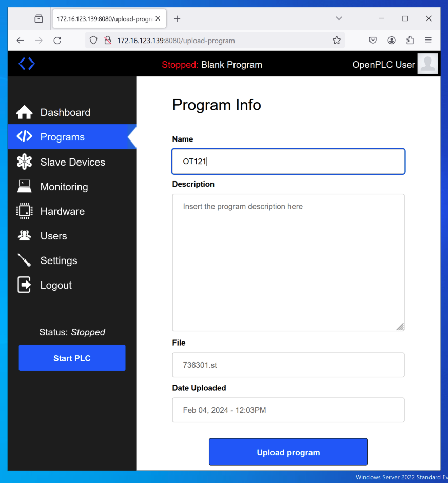Click the Start PLC button

tap(72, 357)
